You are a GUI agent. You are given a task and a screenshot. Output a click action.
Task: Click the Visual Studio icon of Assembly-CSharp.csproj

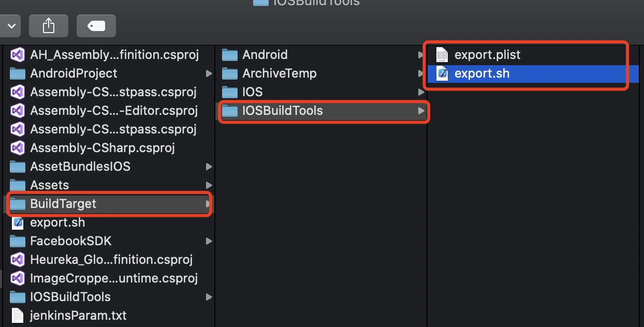pyautogui.click(x=17, y=147)
